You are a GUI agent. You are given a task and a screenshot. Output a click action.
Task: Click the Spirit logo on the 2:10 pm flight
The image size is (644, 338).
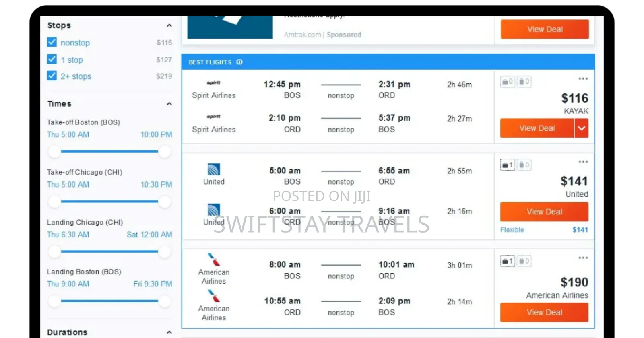point(214,117)
